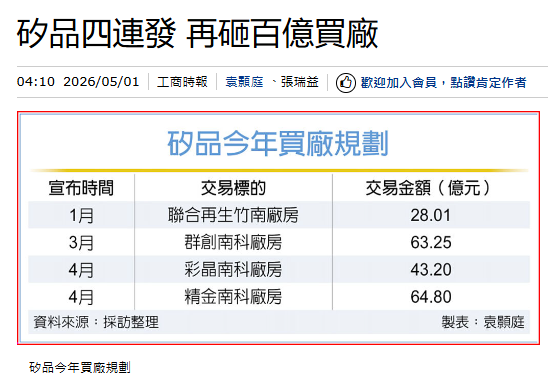Click the 3月 cell
This screenshot has height=381, width=548.
coord(81,242)
